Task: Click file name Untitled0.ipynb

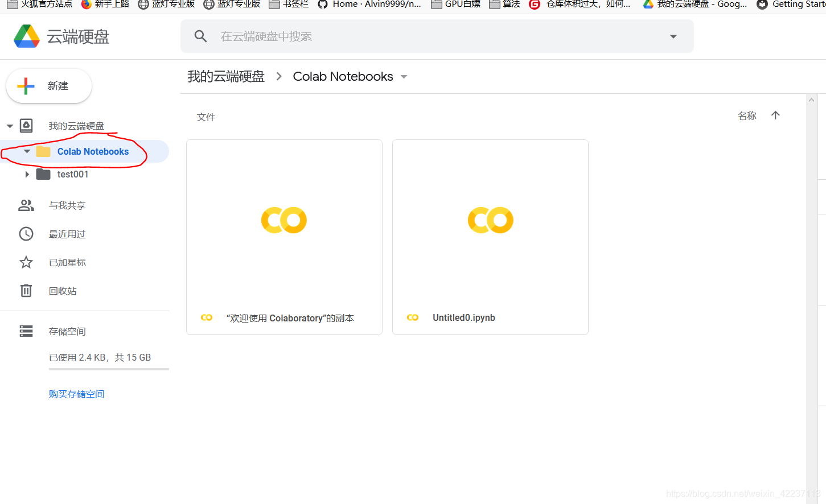Action: coord(464,317)
